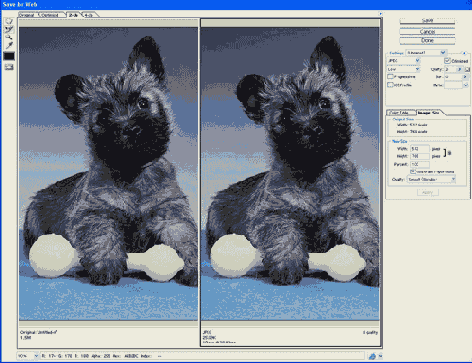Toggle the Optimized checkbox

[447, 61]
